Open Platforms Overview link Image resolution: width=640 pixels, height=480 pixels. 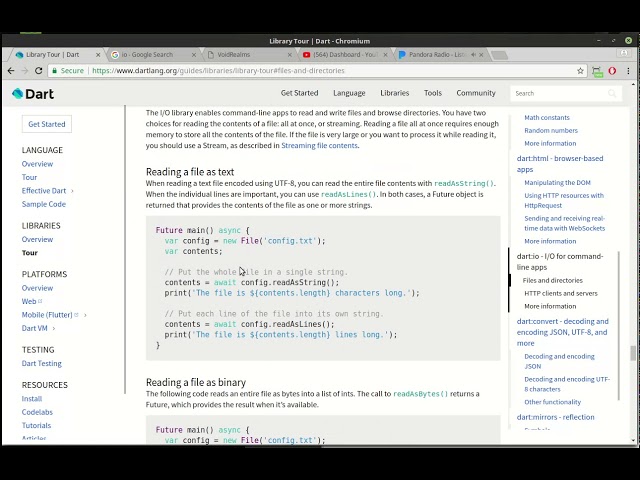(37, 288)
